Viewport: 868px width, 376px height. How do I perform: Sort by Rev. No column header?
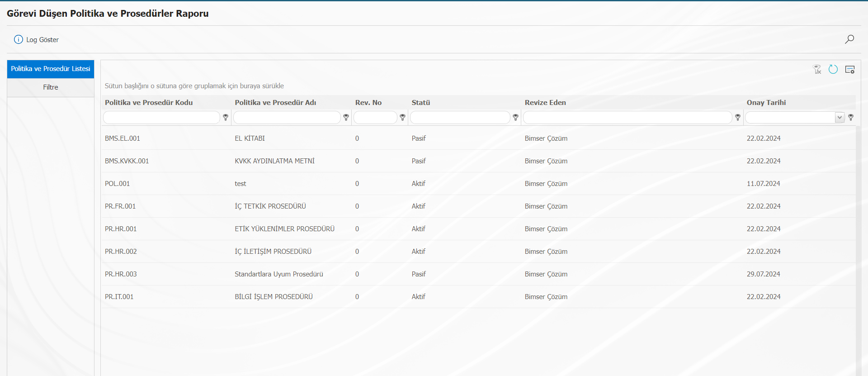point(368,102)
